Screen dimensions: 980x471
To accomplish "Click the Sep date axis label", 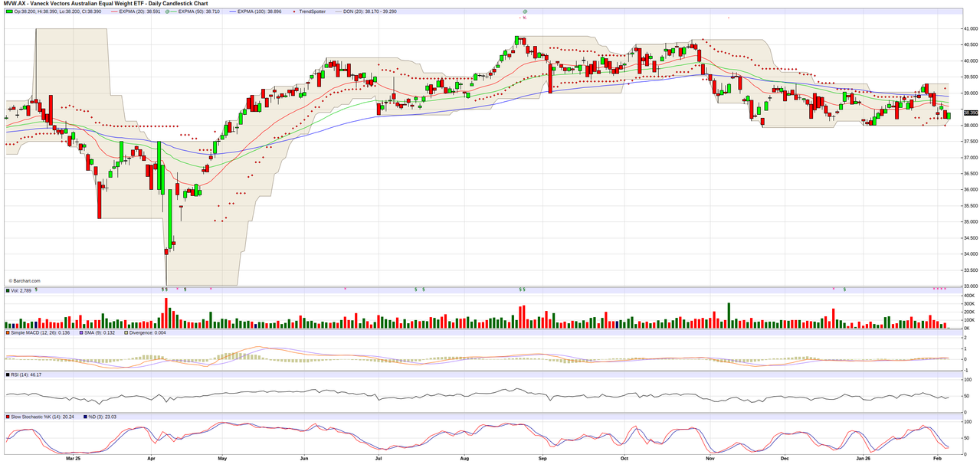I will pos(542,458).
